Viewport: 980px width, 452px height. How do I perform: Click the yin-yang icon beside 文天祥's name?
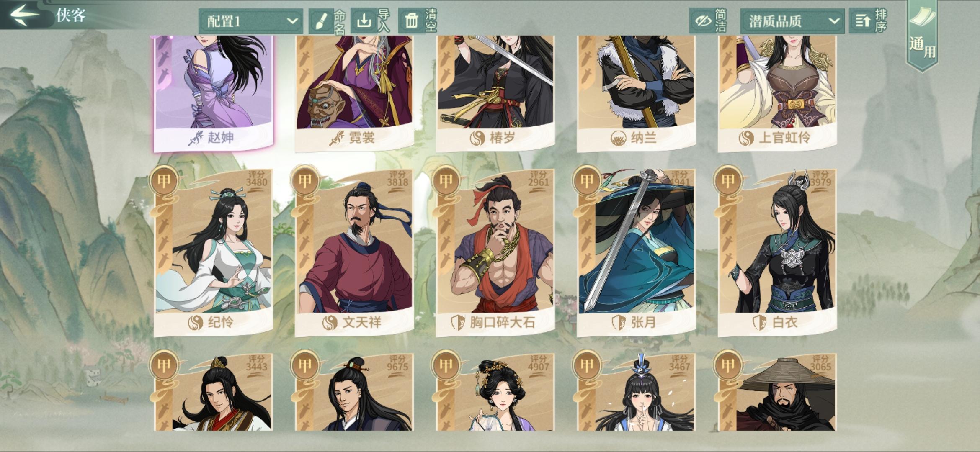tap(330, 322)
